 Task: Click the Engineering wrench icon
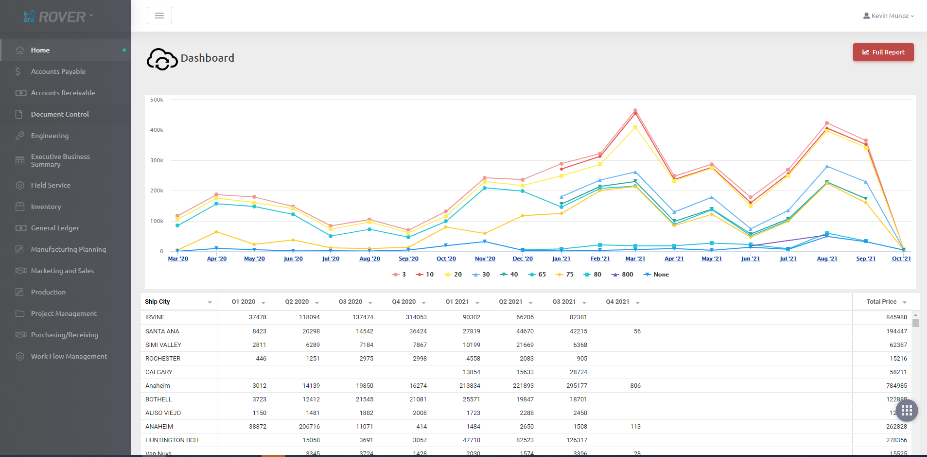pos(20,135)
